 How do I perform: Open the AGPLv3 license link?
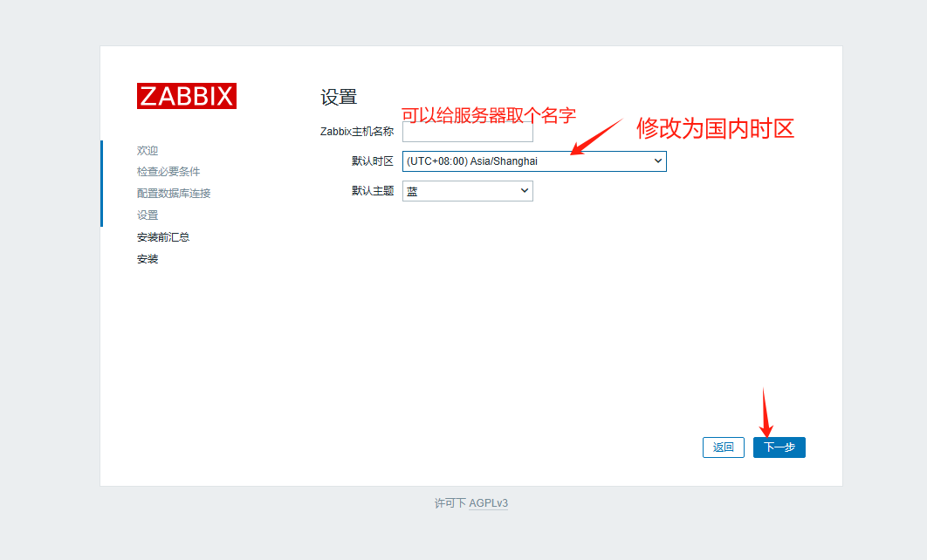click(x=489, y=503)
